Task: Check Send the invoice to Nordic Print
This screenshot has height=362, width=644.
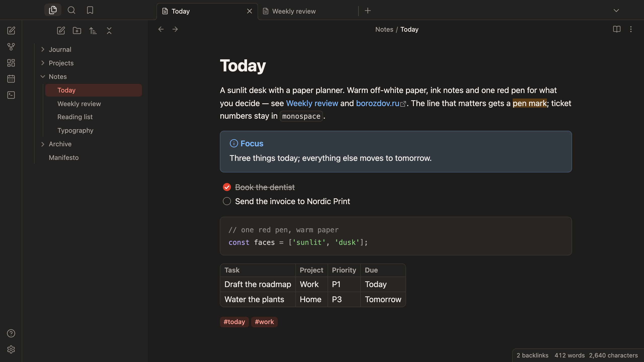Action: click(227, 201)
